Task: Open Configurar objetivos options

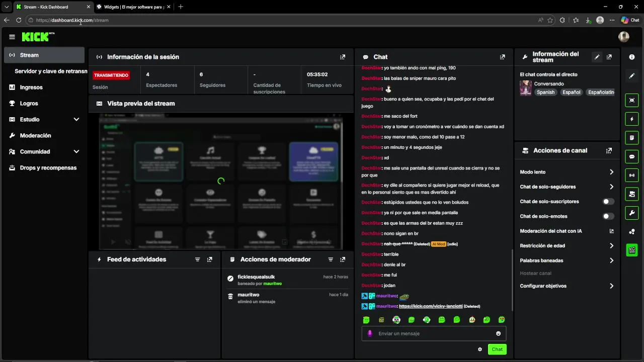Action: pyautogui.click(x=567, y=286)
